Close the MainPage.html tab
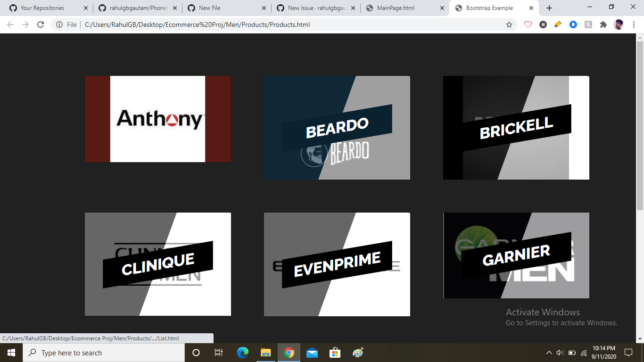This screenshot has width=644, height=362. [x=442, y=8]
